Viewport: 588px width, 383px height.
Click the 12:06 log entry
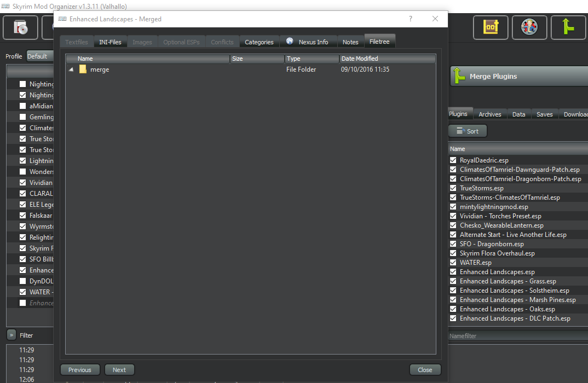point(27,379)
